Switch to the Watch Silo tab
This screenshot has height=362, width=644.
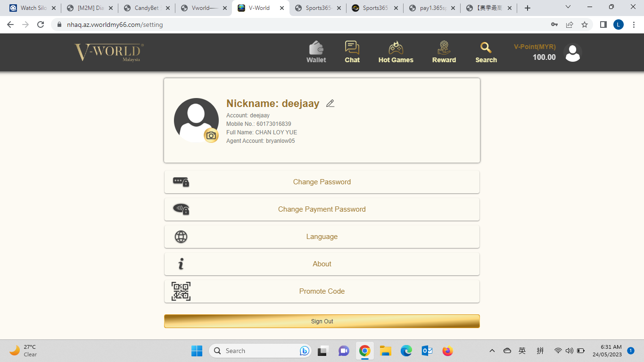coord(33,8)
